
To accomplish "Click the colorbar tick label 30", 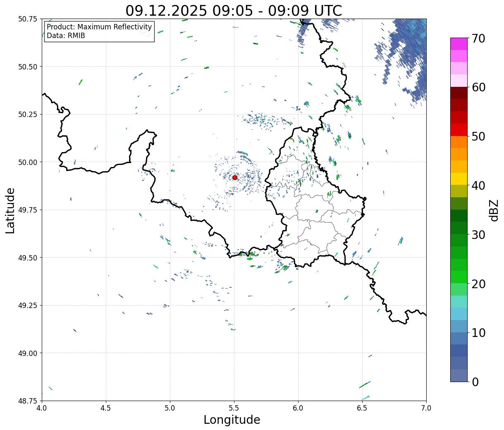I will [x=478, y=235].
